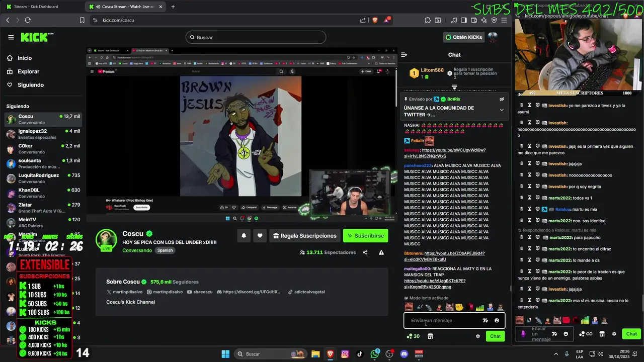Image resolution: width=644 pixels, height=362 pixels.
Task: Click the shop icon in popout chat
Action: 602,334
